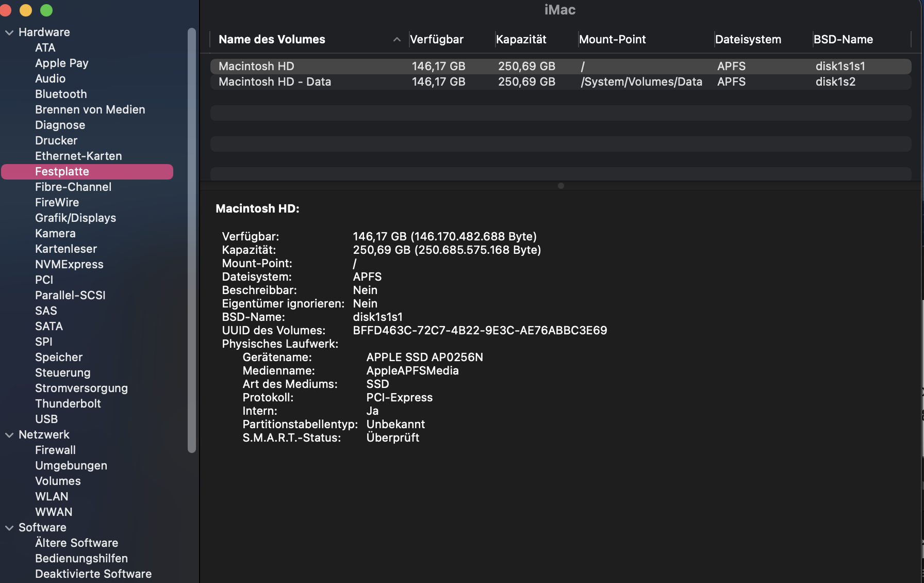
Task: Show NVMExpress details
Action: click(69, 264)
